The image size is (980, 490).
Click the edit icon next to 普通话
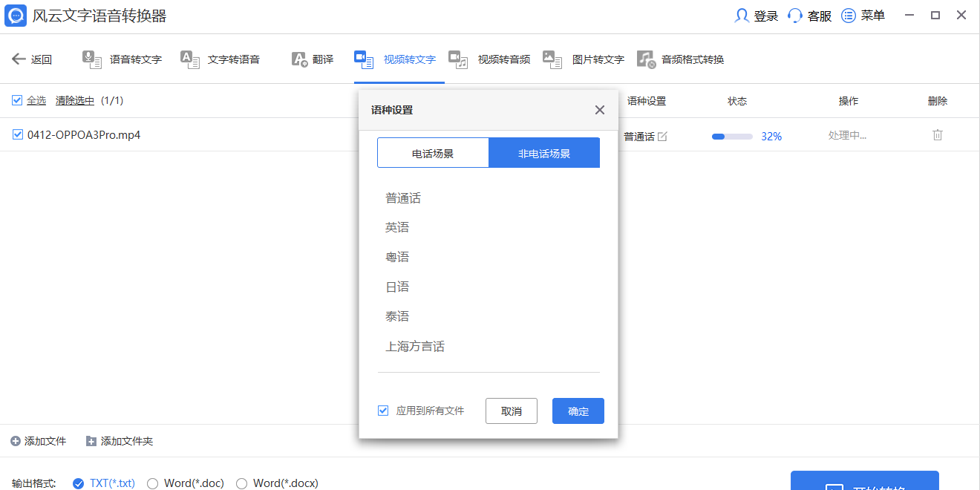(x=662, y=137)
